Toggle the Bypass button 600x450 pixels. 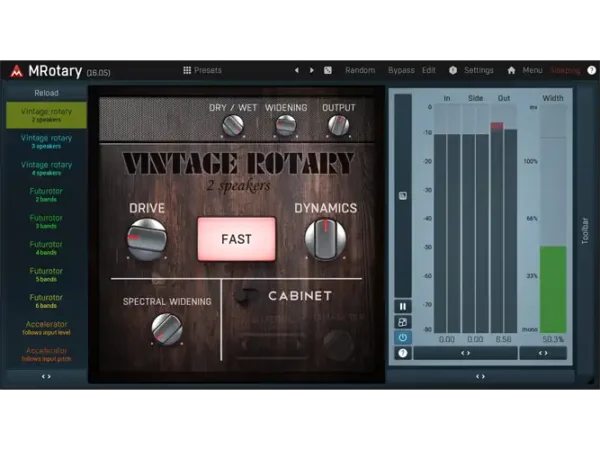(x=401, y=70)
